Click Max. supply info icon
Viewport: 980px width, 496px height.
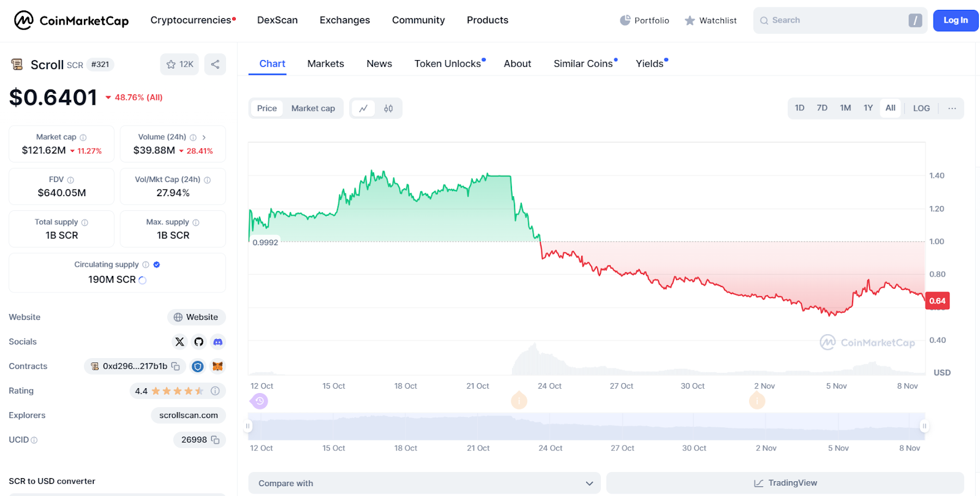pos(196,223)
